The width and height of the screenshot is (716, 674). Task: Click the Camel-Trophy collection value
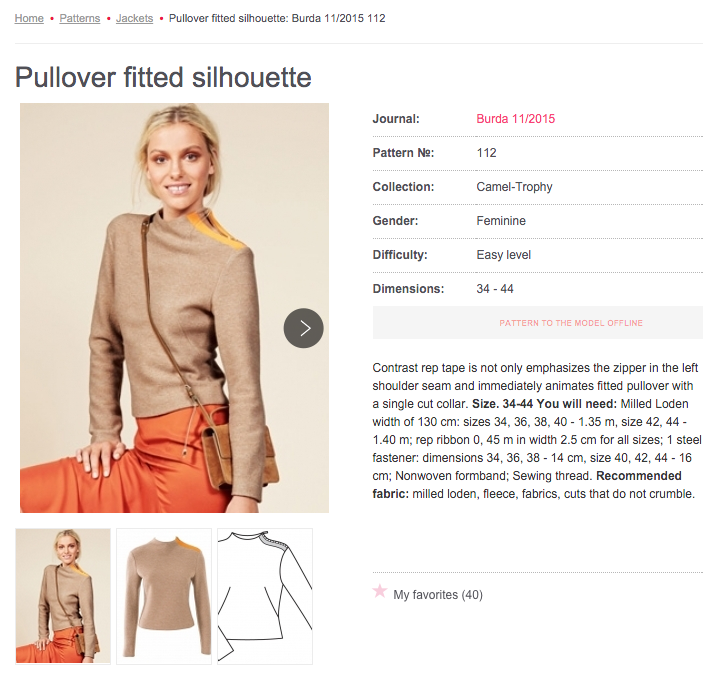(514, 187)
